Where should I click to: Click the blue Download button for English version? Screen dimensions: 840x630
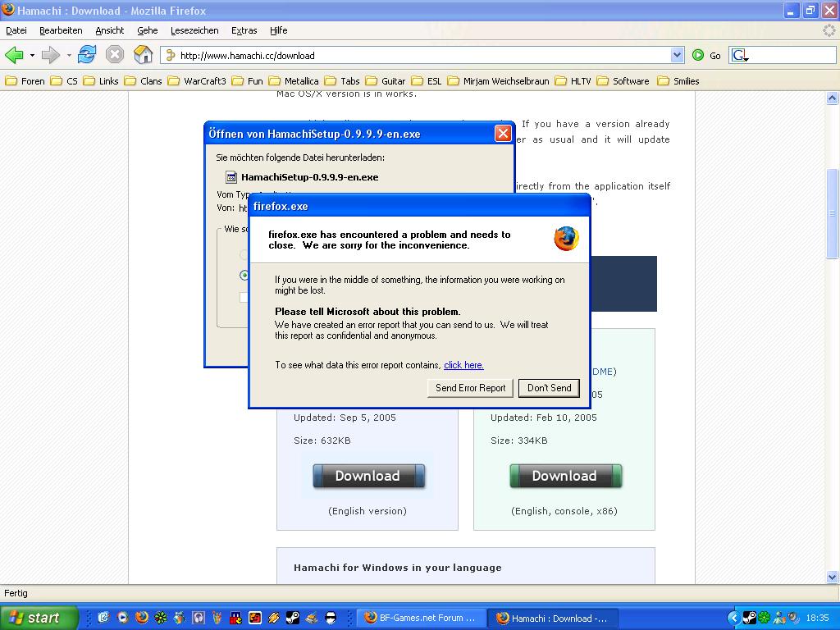(x=368, y=476)
